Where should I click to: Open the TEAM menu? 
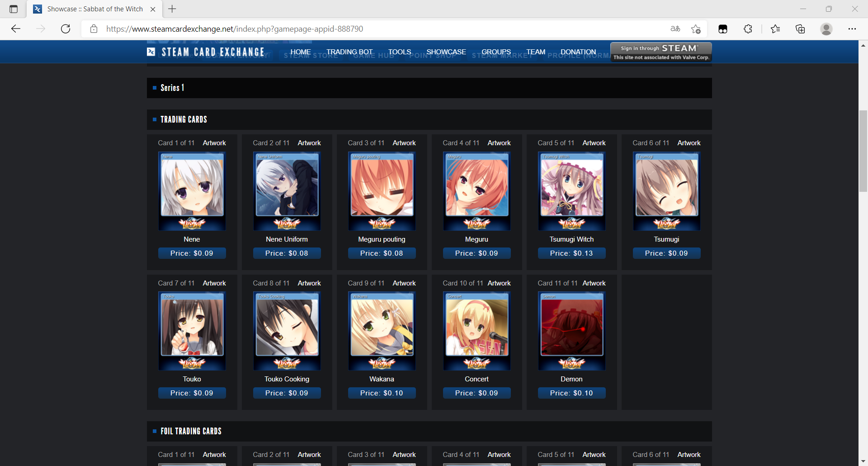pyautogui.click(x=536, y=52)
